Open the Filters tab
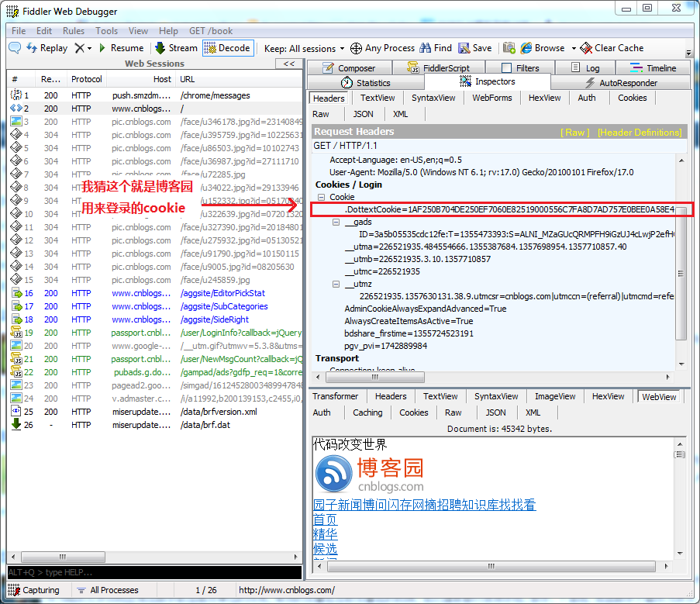This screenshot has height=604, width=700. coord(520,68)
